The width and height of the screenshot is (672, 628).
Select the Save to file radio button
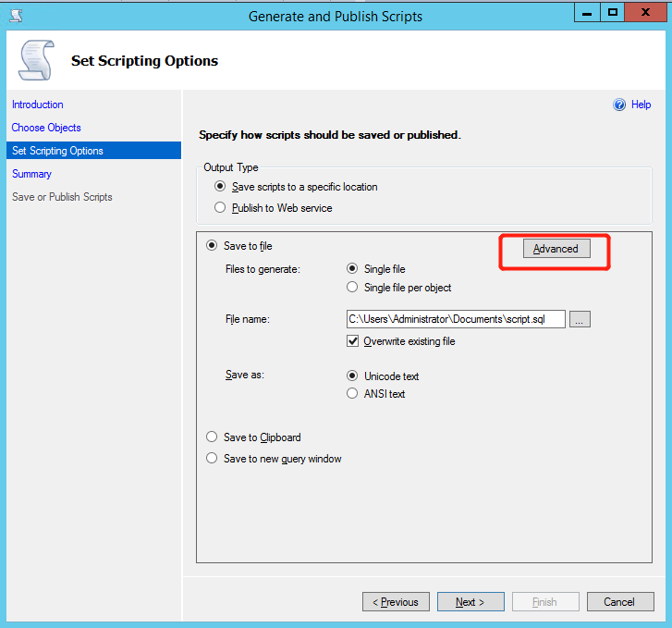click(x=212, y=245)
